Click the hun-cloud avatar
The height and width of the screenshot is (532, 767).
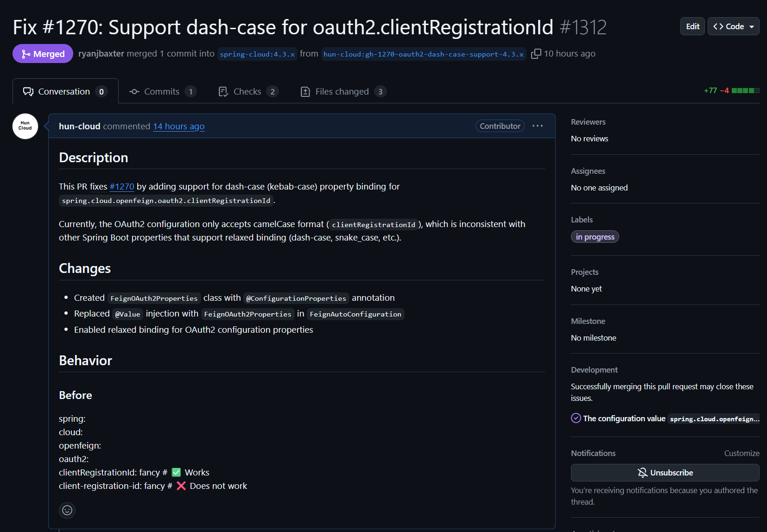[x=25, y=126]
